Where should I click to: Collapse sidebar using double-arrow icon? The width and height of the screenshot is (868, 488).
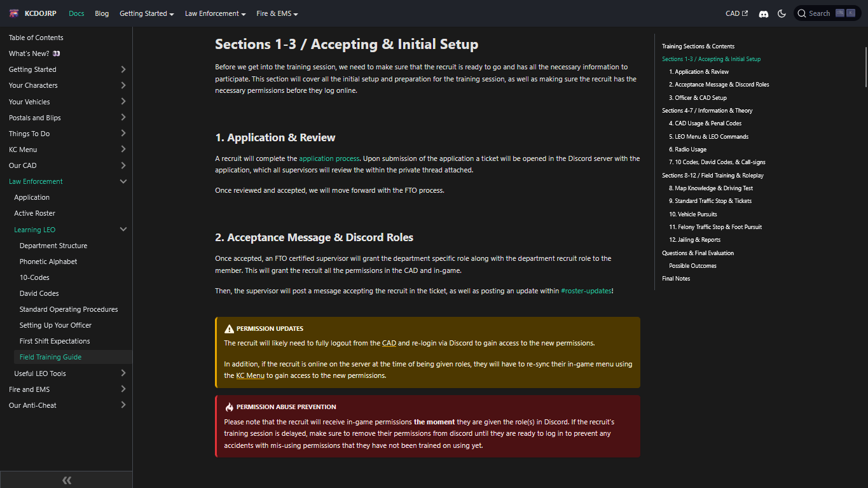(x=66, y=480)
